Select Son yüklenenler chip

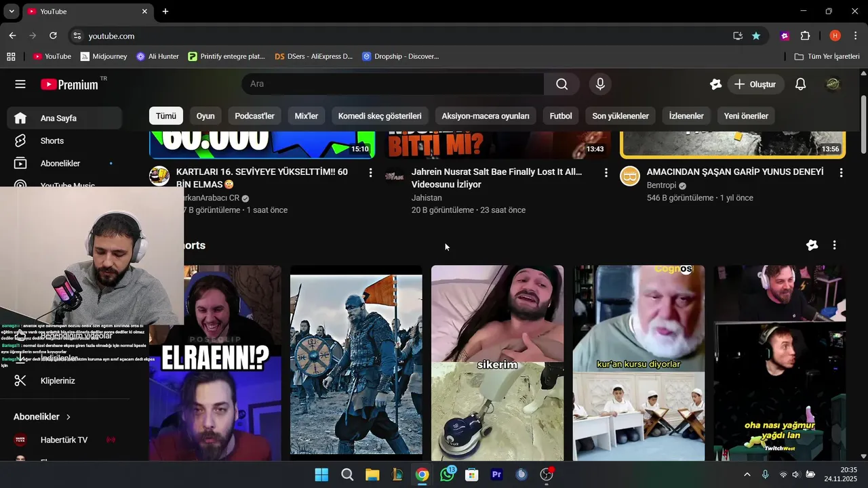coord(620,116)
